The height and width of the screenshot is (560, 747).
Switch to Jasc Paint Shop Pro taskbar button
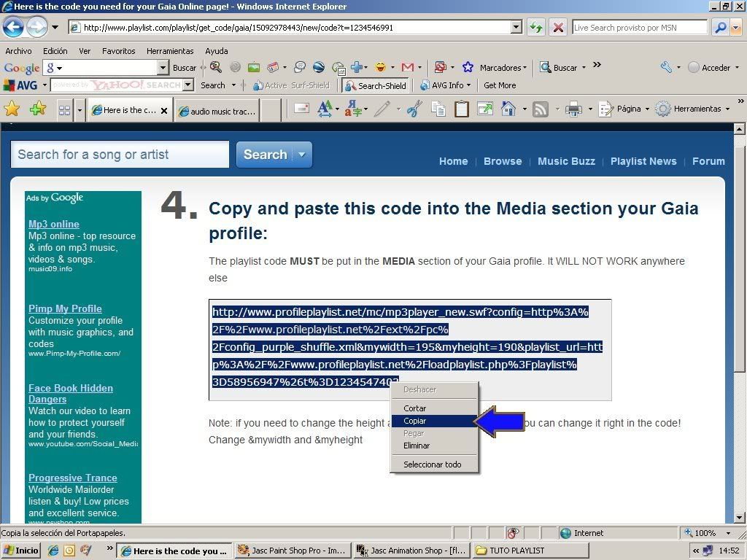292,551
